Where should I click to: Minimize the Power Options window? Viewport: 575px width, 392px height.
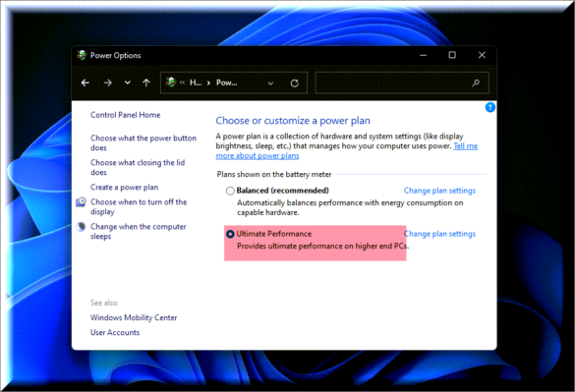424,55
